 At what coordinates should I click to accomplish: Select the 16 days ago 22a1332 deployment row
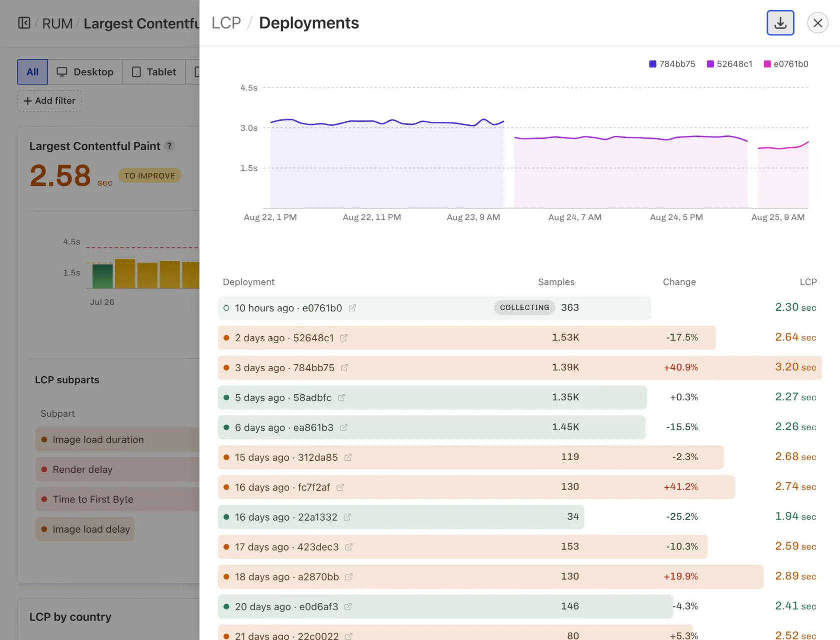click(520, 517)
